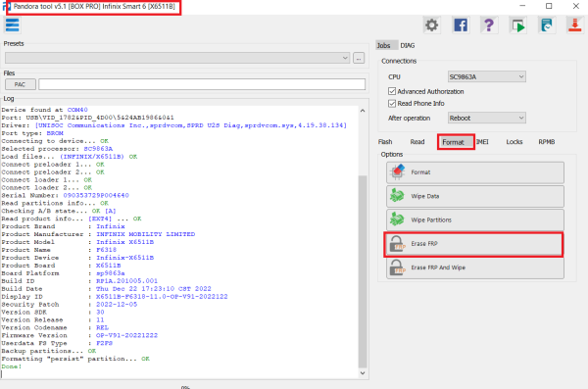The image size is (588, 389).
Task: Open After operation Reboot dropdown
Action: [487, 118]
